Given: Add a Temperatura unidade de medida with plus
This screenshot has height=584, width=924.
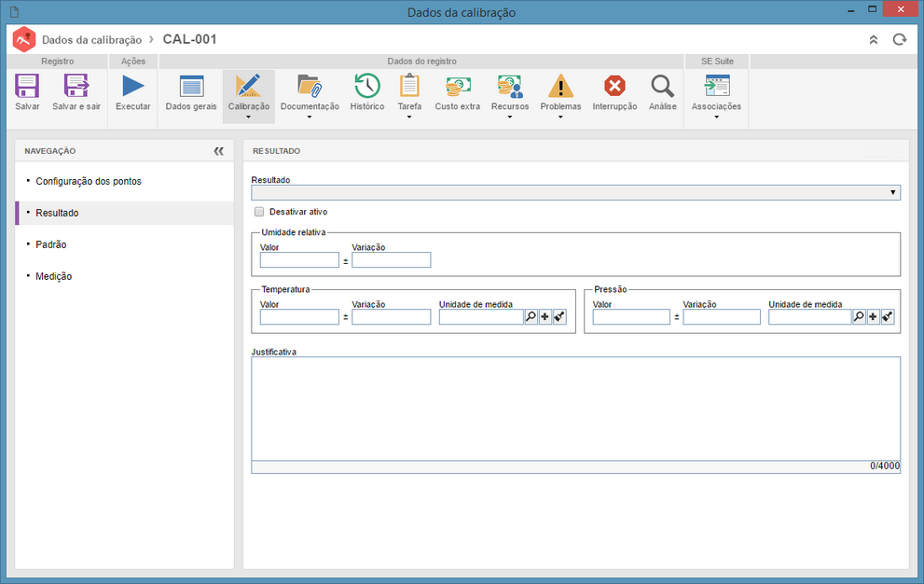Looking at the screenshot, I should 545,317.
